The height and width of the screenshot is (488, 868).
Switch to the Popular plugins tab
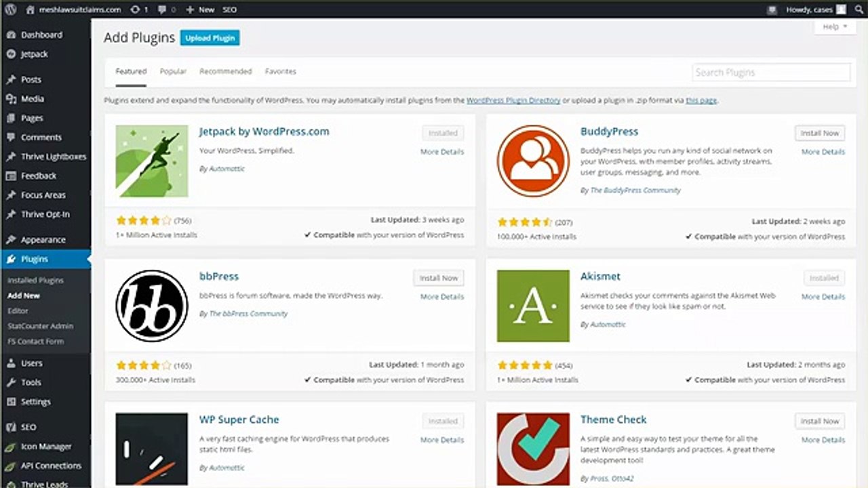pos(173,71)
